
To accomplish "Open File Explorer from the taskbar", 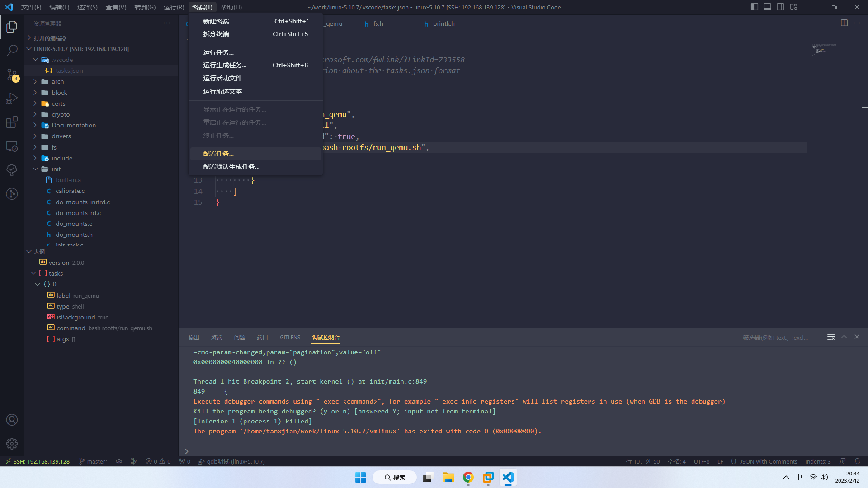I will point(448,477).
